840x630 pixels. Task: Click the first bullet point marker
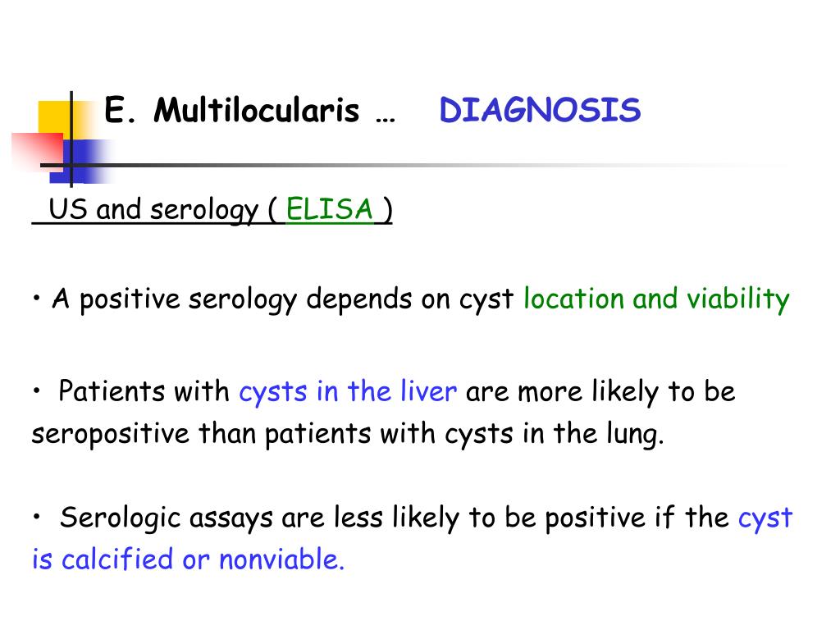click(x=36, y=297)
